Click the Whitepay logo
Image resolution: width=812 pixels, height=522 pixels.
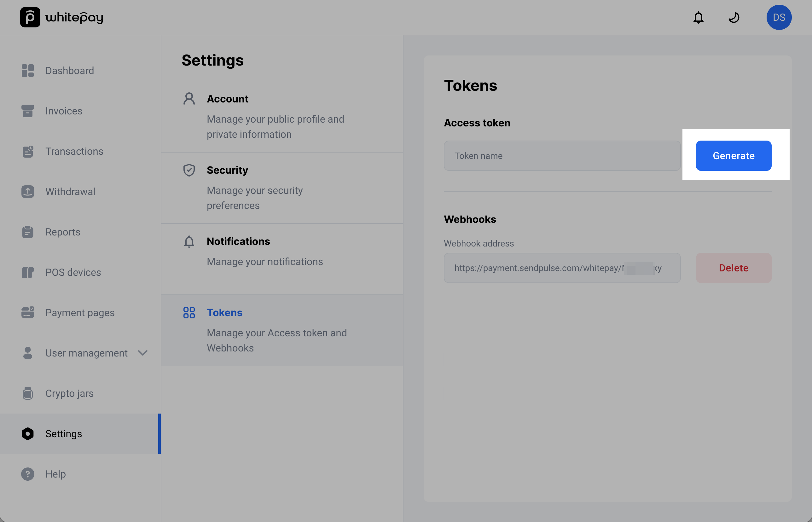(x=62, y=17)
